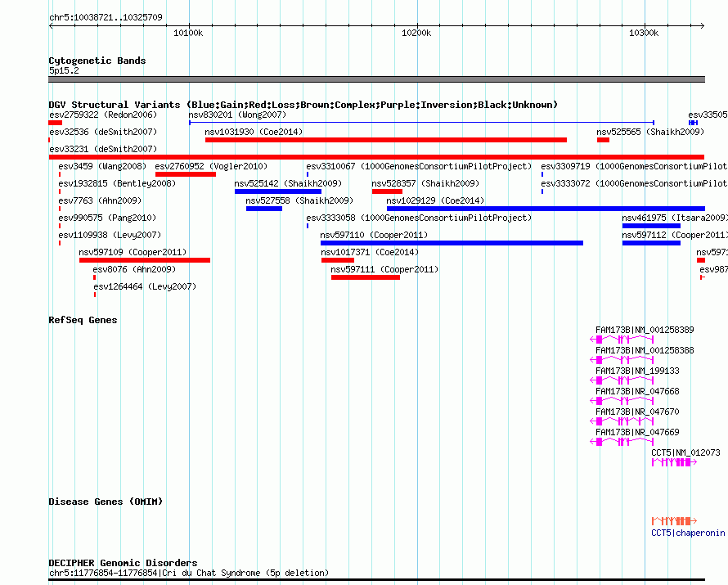Click the magenta CCT5|NM_012073 gene model

point(674,462)
